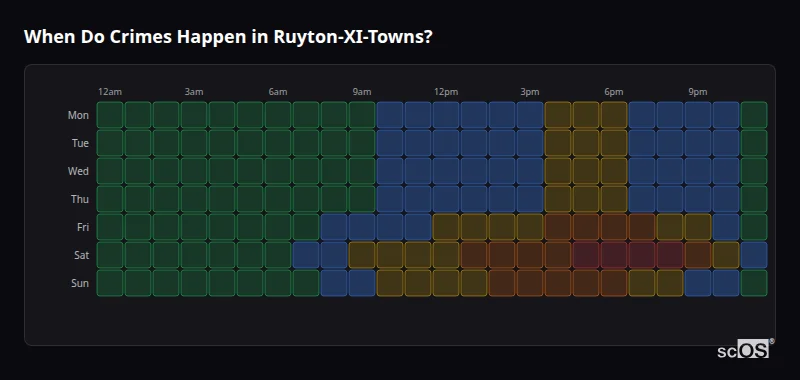The image size is (800, 380).
Task: Select the Friday 6pm orange cell
Action: 614,227
